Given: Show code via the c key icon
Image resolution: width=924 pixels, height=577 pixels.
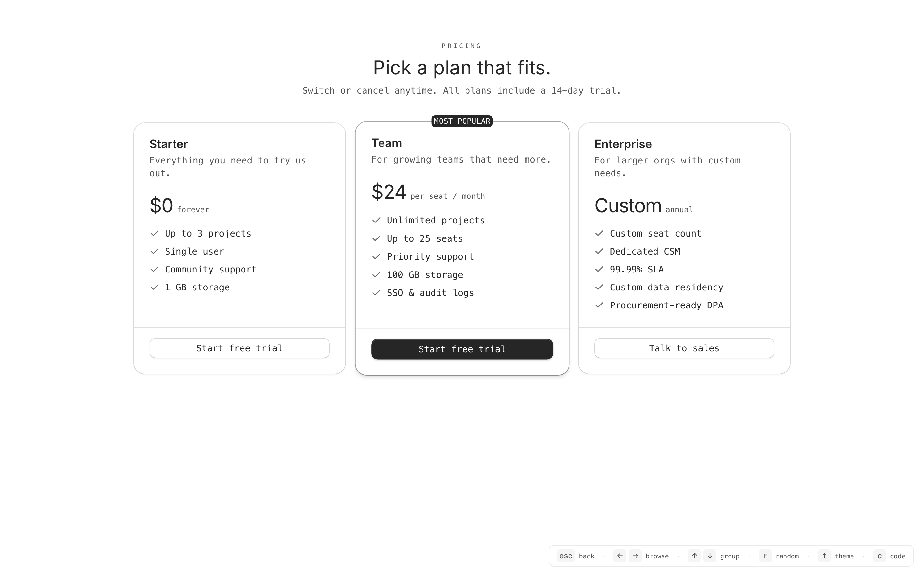Looking at the screenshot, I should [879, 556].
